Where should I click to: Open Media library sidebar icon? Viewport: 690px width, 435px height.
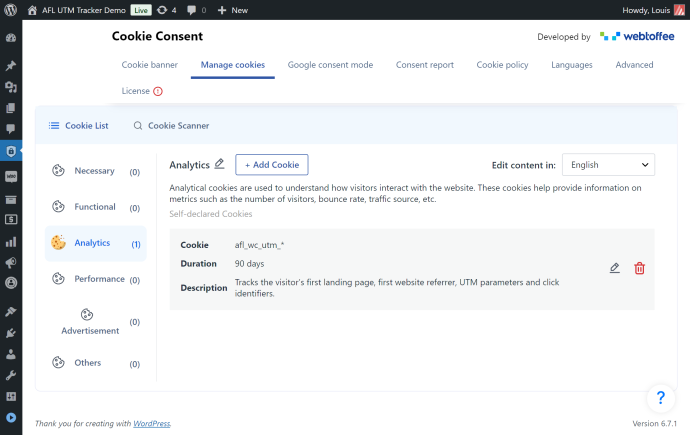click(x=11, y=87)
